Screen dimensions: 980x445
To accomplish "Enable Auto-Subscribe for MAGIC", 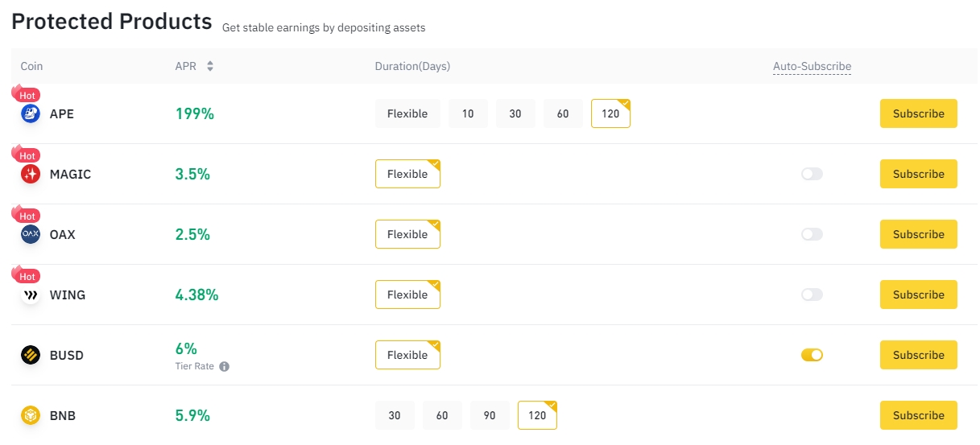I will coord(812,174).
